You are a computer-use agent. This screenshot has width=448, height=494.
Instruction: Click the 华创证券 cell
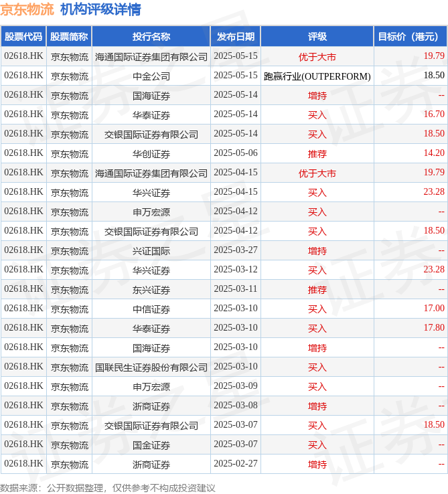tap(151, 154)
